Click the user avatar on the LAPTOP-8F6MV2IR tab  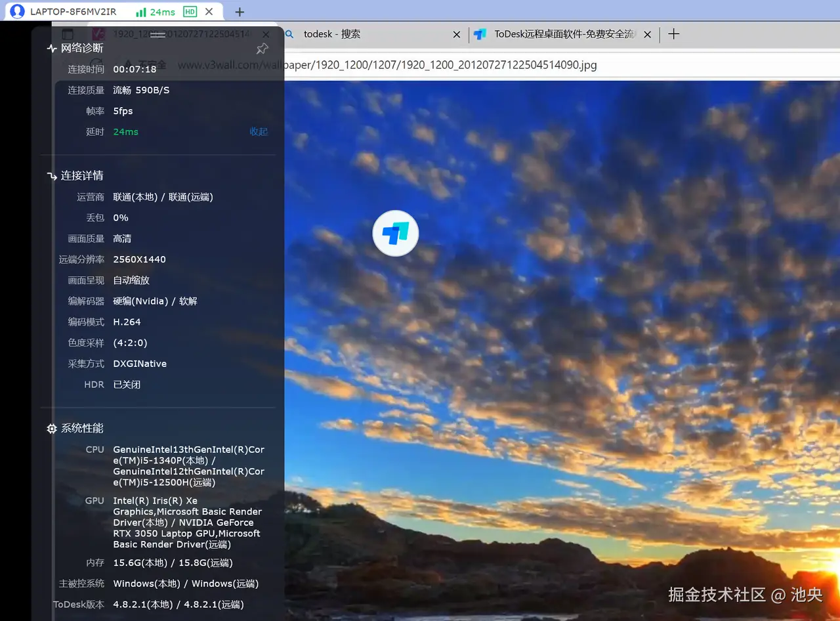click(x=18, y=11)
